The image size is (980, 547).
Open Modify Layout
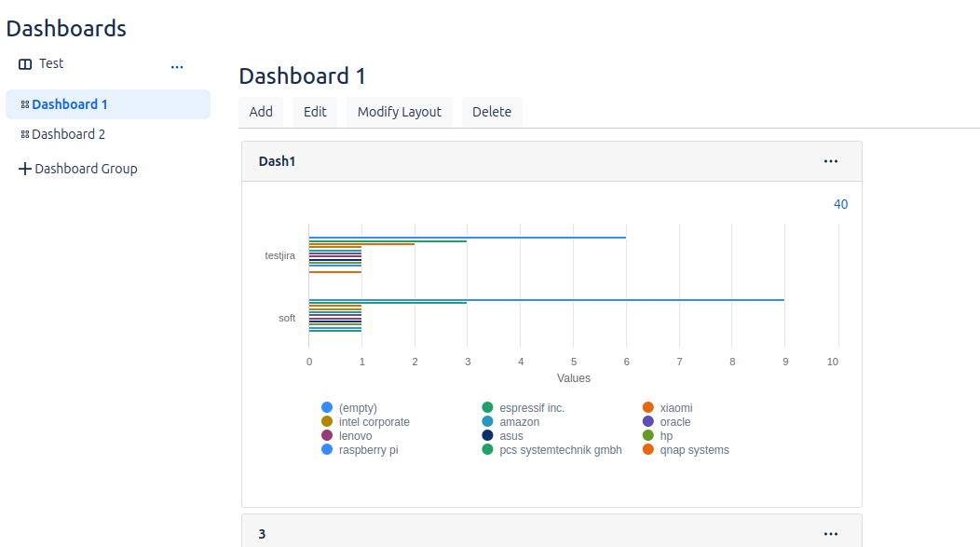point(399,112)
